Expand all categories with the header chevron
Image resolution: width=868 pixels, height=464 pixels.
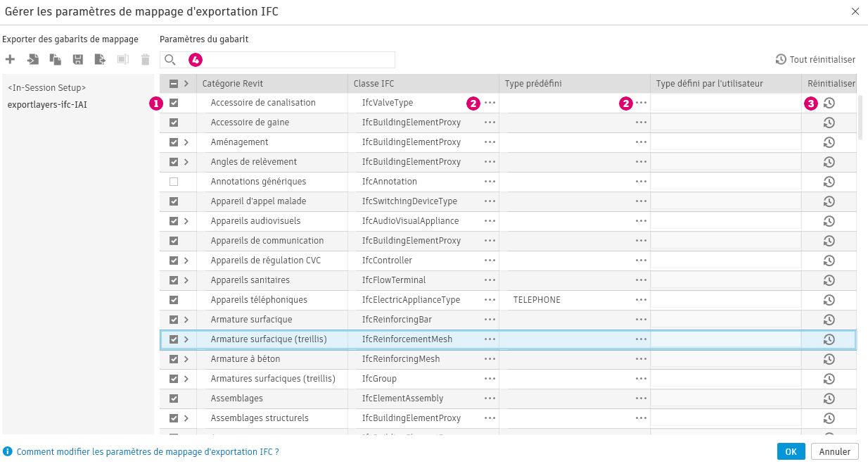coord(186,84)
